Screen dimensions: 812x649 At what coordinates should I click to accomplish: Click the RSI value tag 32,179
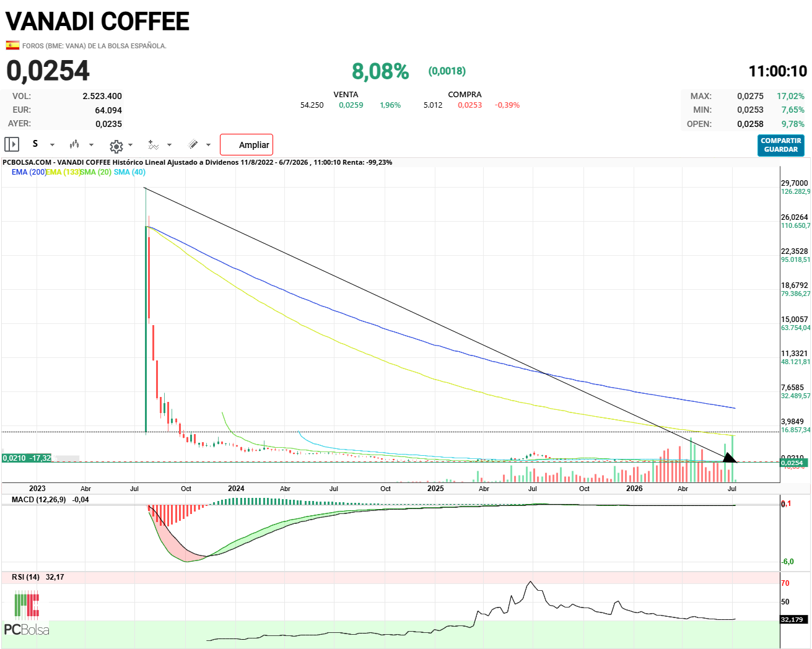click(792, 619)
